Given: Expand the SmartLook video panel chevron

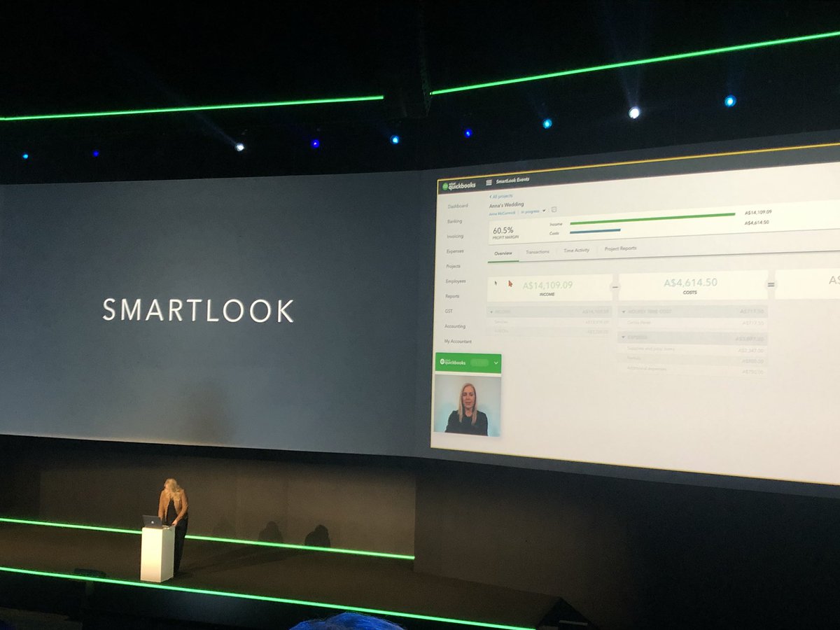Looking at the screenshot, I should click(x=496, y=363).
